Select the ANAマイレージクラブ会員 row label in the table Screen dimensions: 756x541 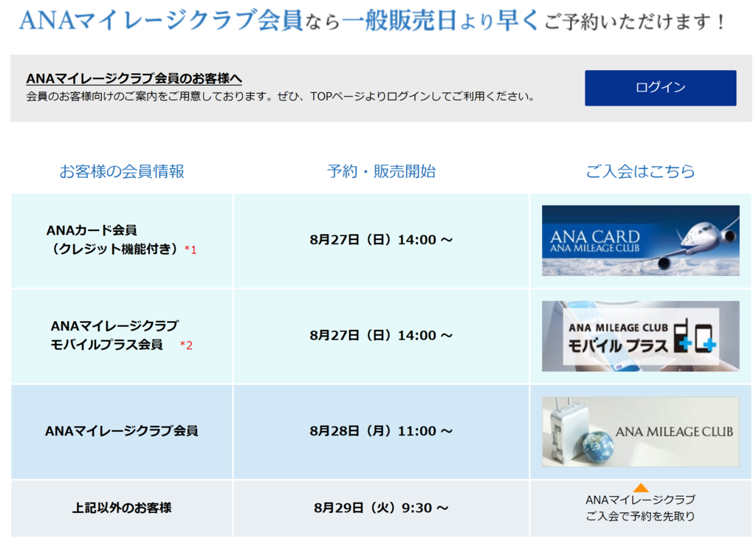click(x=122, y=431)
